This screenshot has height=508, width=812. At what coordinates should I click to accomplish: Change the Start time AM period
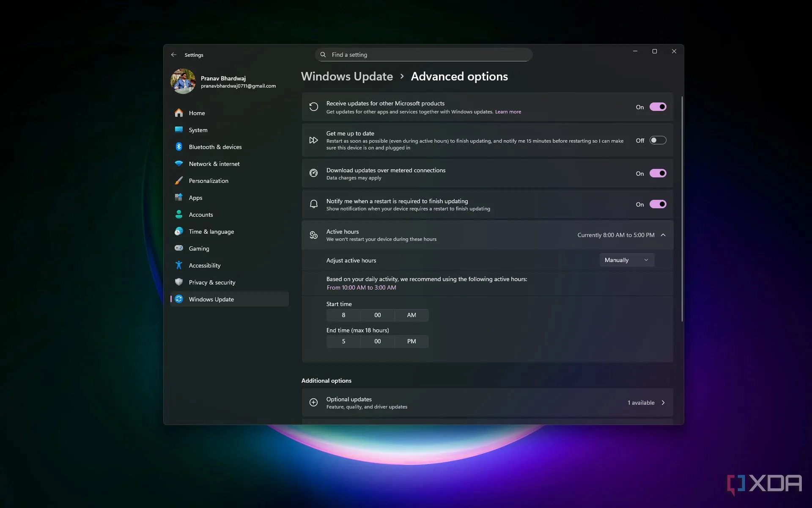pyautogui.click(x=411, y=315)
